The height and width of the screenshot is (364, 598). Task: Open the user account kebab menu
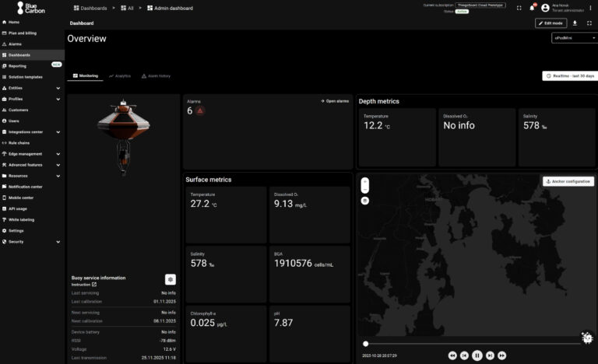(590, 8)
